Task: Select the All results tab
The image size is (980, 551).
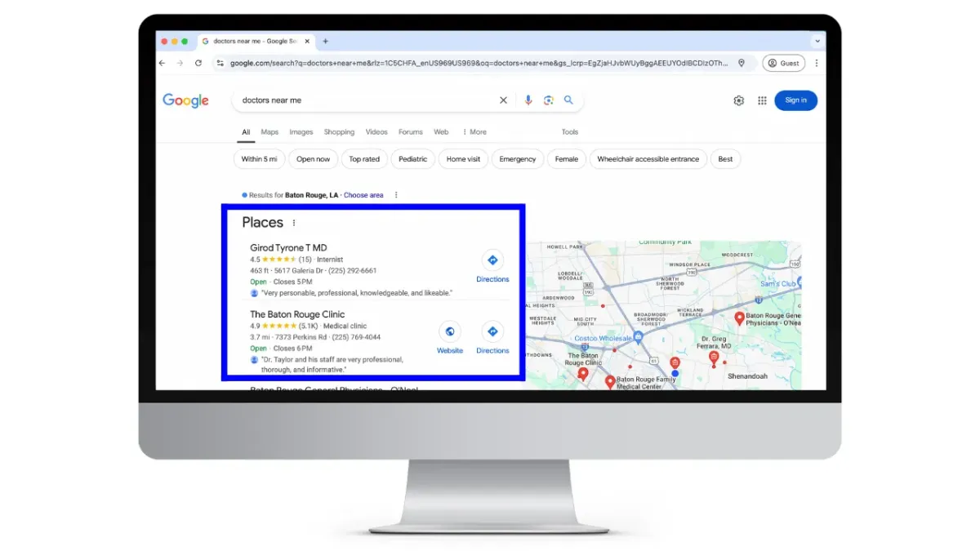Action: coord(246,132)
